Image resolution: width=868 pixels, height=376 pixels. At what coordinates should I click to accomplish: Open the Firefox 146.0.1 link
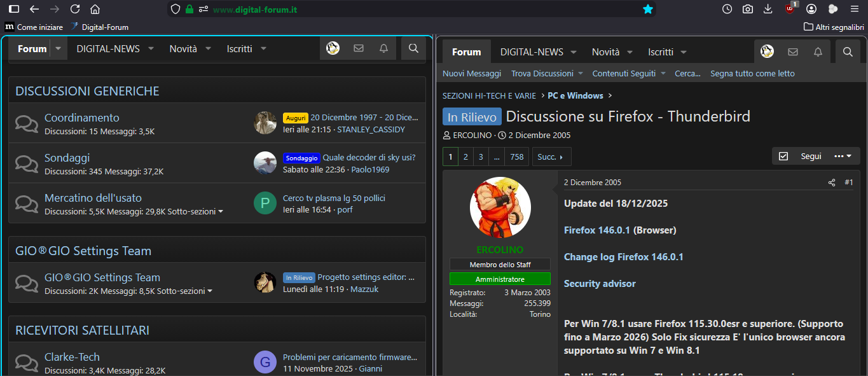pyautogui.click(x=597, y=230)
